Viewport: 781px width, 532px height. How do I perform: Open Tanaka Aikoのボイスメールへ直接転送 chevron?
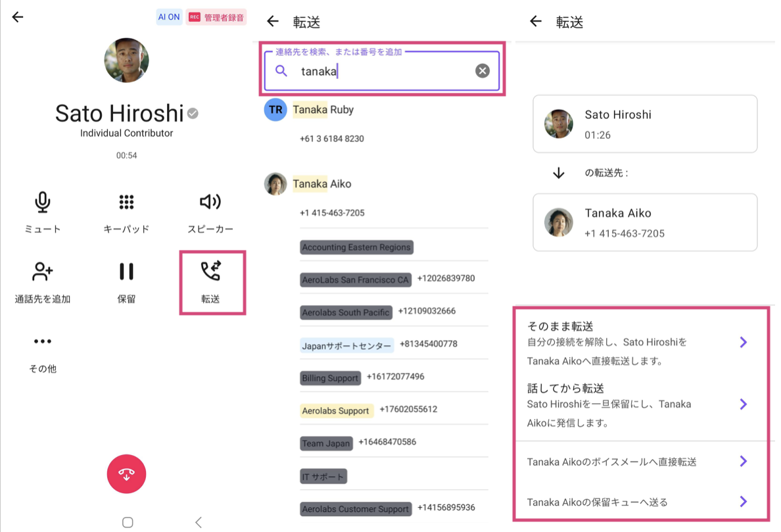(x=744, y=461)
